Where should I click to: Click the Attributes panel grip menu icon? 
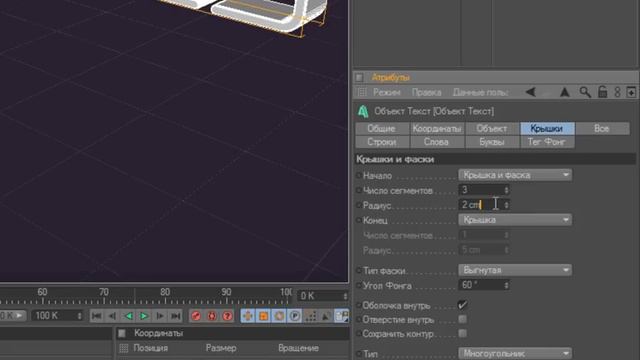click(x=362, y=92)
